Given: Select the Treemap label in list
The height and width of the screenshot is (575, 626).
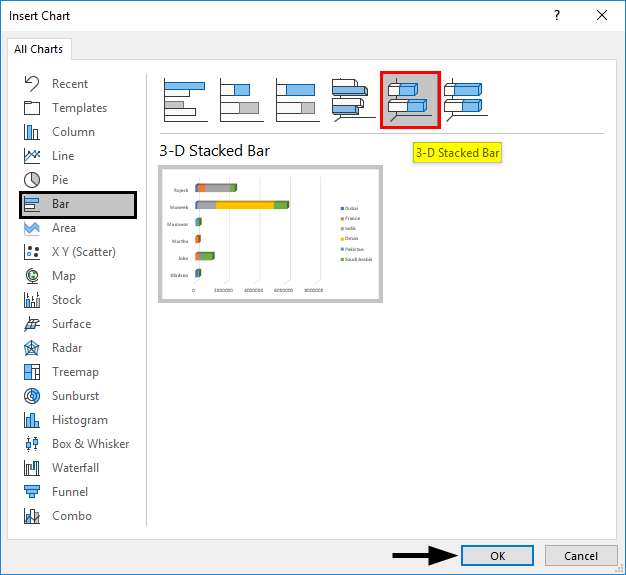Looking at the screenshot, I should 75,372.
